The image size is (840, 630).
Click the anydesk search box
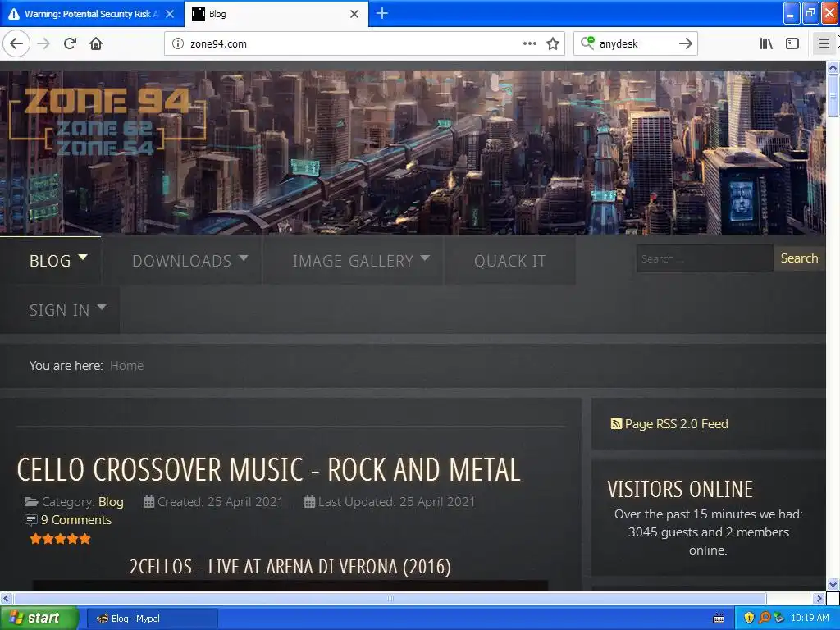tap(636, 44)
